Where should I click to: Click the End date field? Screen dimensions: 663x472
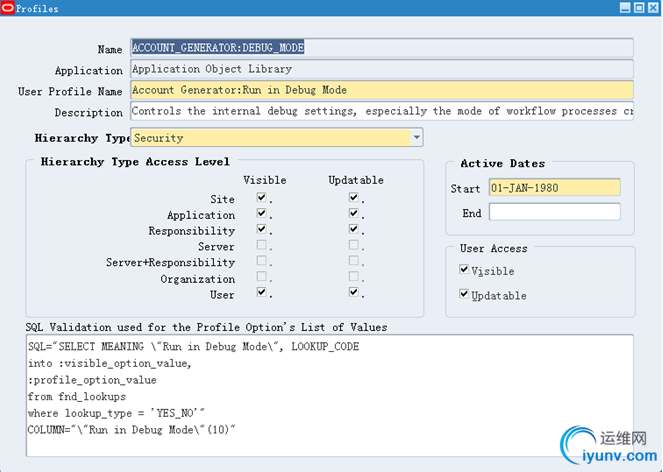point(554,212)
